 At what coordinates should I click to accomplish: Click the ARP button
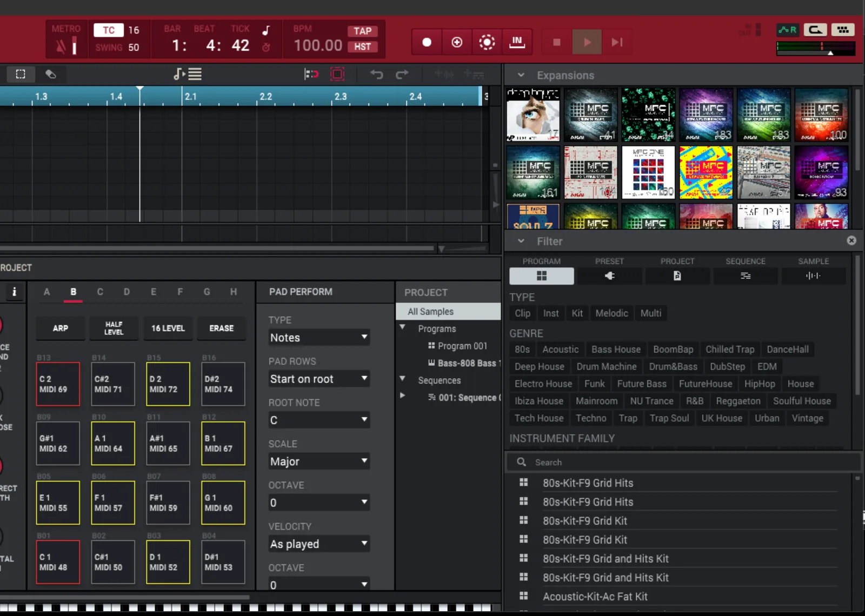coord(61,328)
